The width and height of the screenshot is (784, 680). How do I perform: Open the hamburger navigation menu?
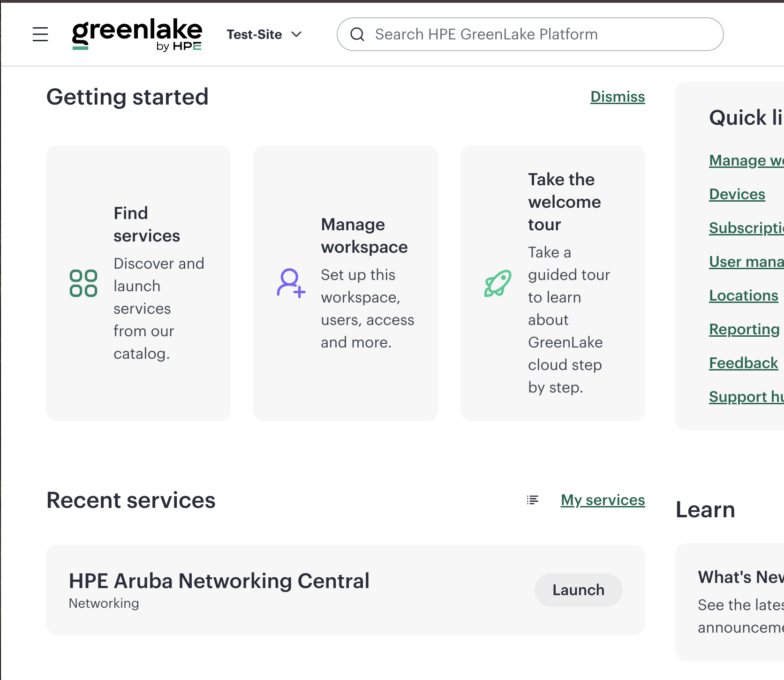pyautogui.click(x=40, y=34)
